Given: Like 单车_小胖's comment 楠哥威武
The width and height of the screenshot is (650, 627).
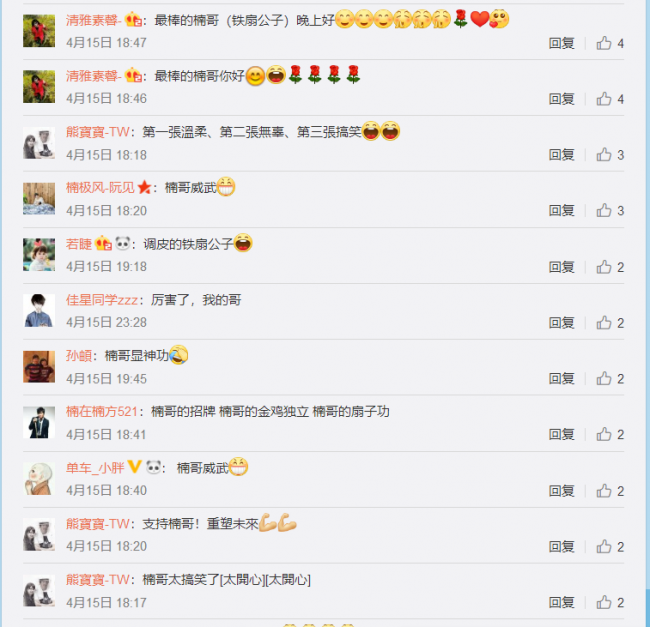Looking at the screenshot, I should 610,491.
